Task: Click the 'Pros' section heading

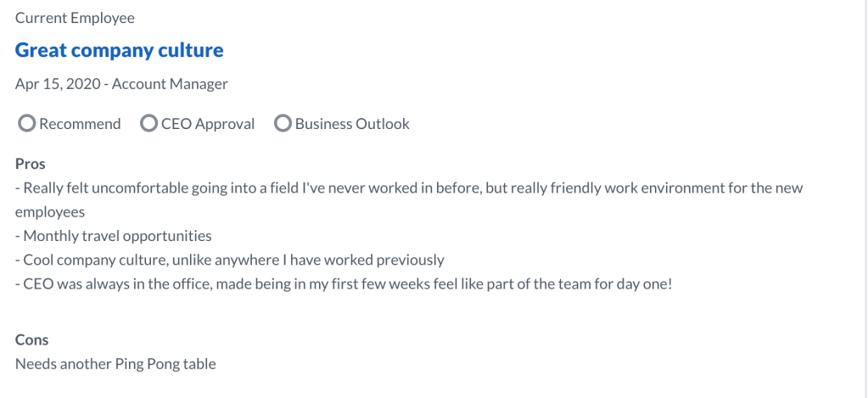Action: (x=31, y=164)
